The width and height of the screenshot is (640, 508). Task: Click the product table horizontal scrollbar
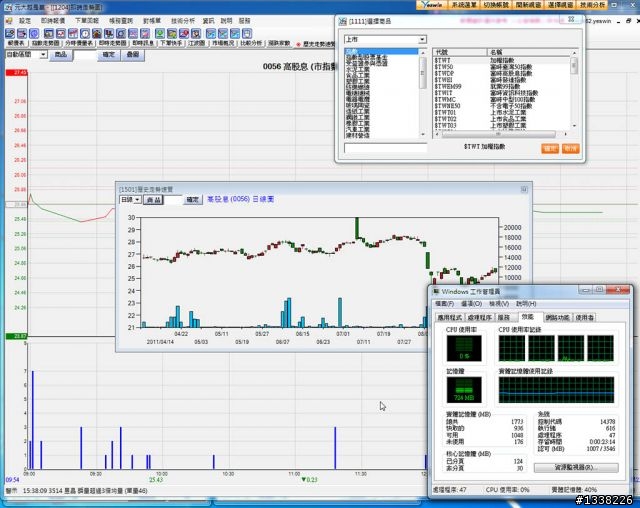coord(501,134)
